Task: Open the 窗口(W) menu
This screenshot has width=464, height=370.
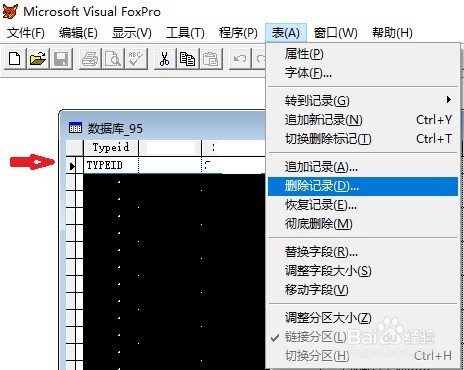Action: tap(336, 33)
